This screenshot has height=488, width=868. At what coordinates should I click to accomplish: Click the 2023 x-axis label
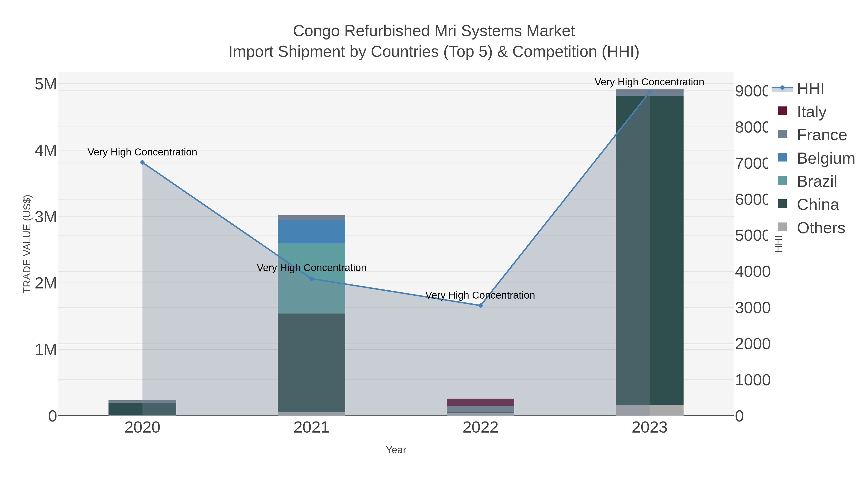[649, 427]
